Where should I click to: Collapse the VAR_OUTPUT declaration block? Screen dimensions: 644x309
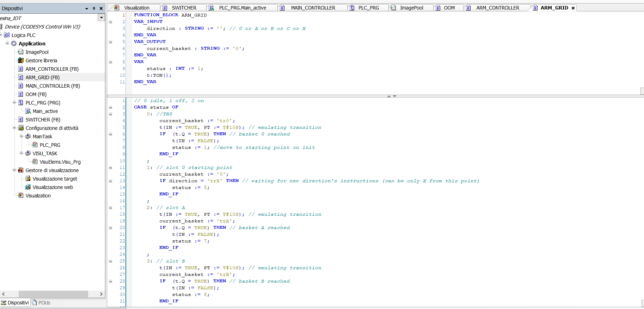coord(110,42)
